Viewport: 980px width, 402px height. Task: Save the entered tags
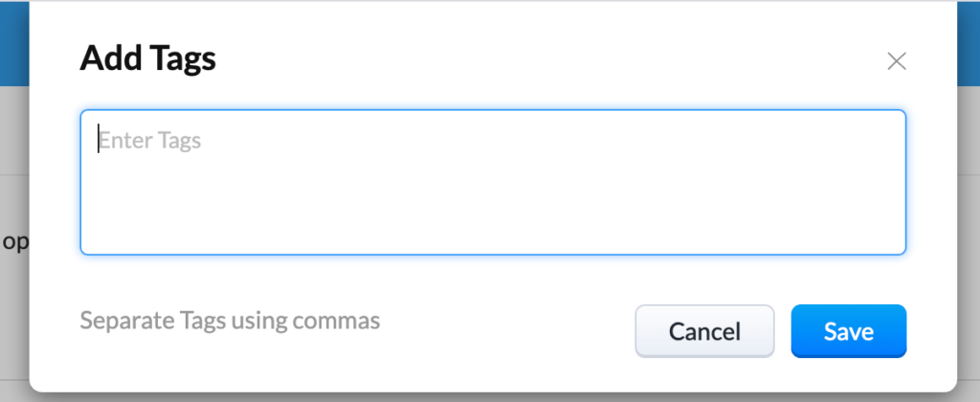848,331
